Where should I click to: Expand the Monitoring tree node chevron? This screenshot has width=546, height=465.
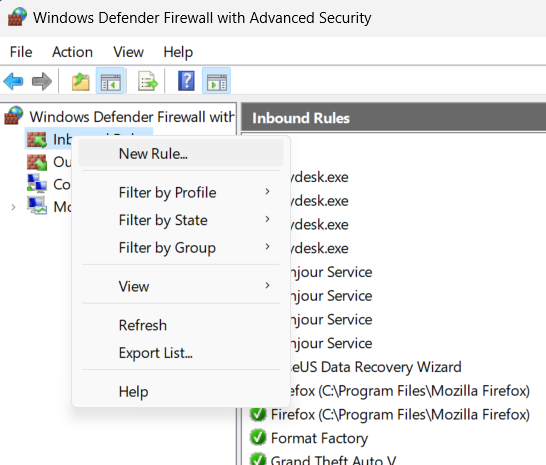(13, 207)
